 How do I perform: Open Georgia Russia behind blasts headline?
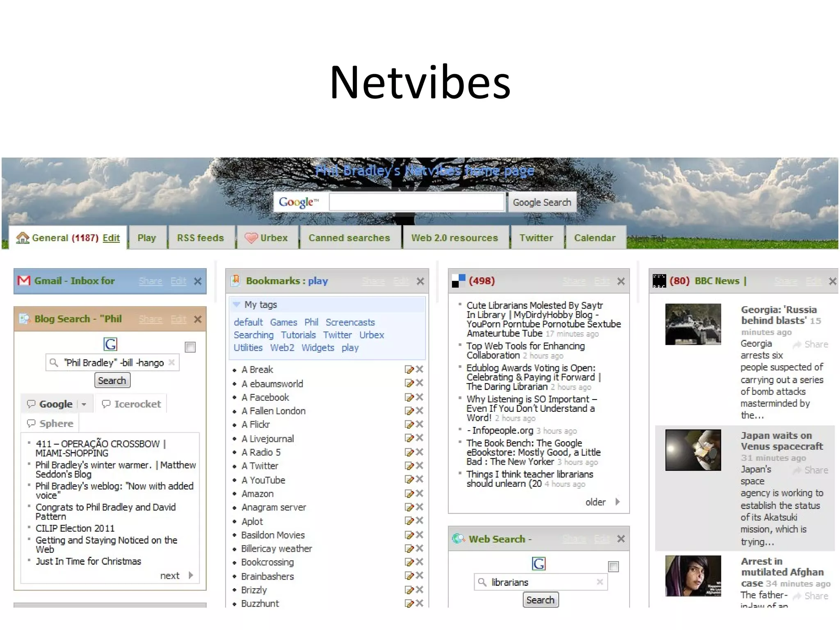pyautogui.click(x=778, y=315)
